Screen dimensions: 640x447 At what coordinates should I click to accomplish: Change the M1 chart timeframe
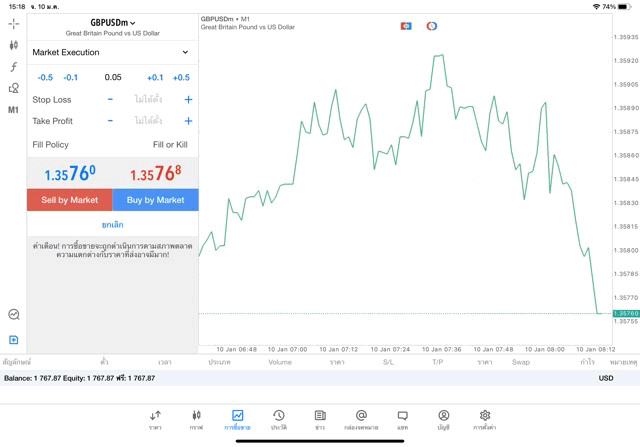[x=13, y=110]
